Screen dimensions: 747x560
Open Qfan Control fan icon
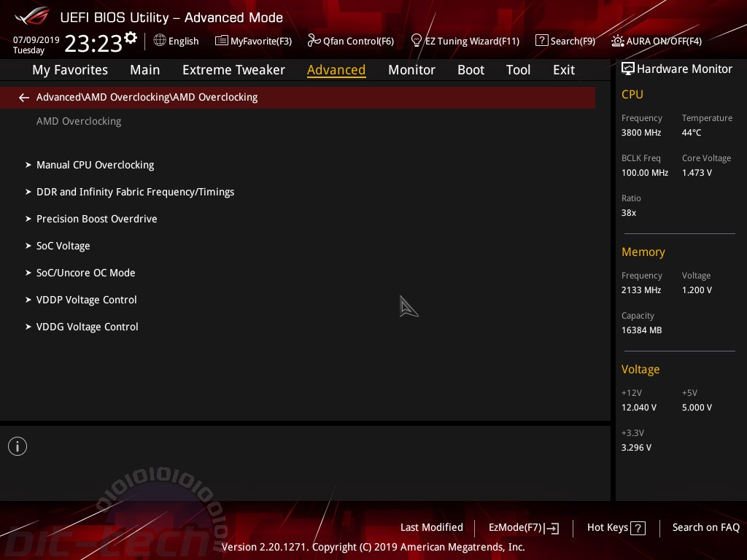[x=314, y=41]
